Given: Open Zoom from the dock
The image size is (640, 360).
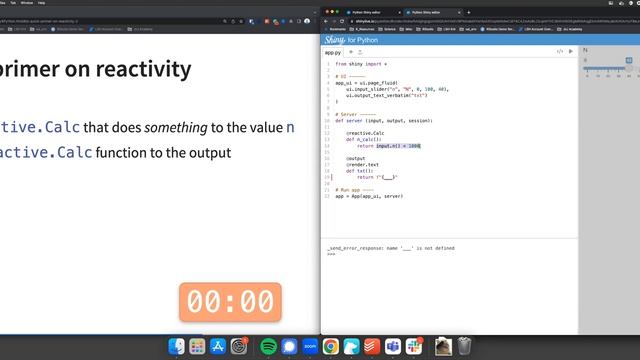Looking at the screenshot, I should [x=310, y=347].
